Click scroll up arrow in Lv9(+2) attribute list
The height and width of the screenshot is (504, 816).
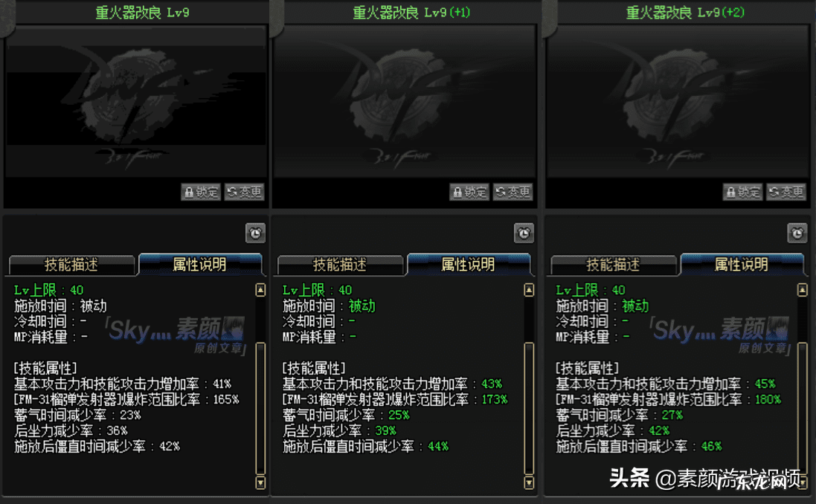803,290
